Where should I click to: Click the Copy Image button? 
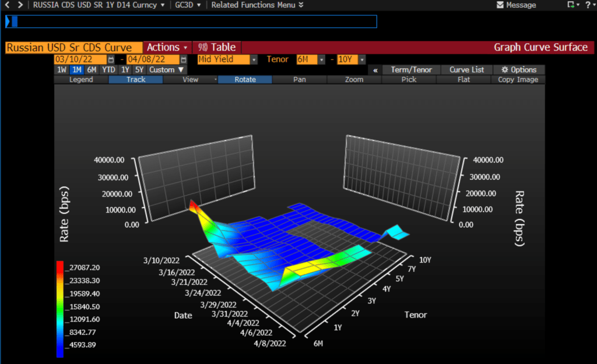point(518,80)
